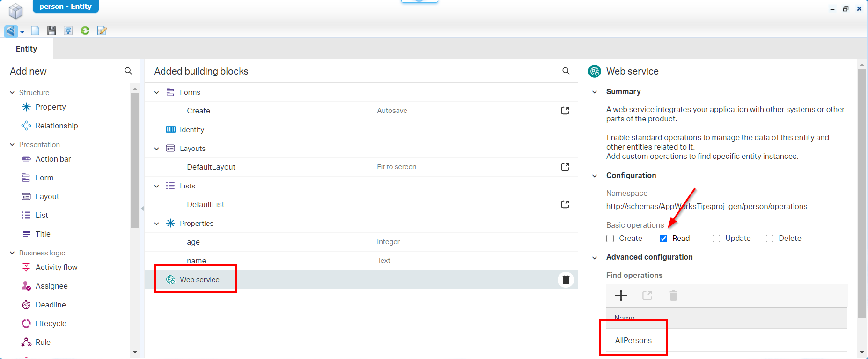Click the New document toolbar icon
This screenshot has height=359, width=868.
coord(35,31)
